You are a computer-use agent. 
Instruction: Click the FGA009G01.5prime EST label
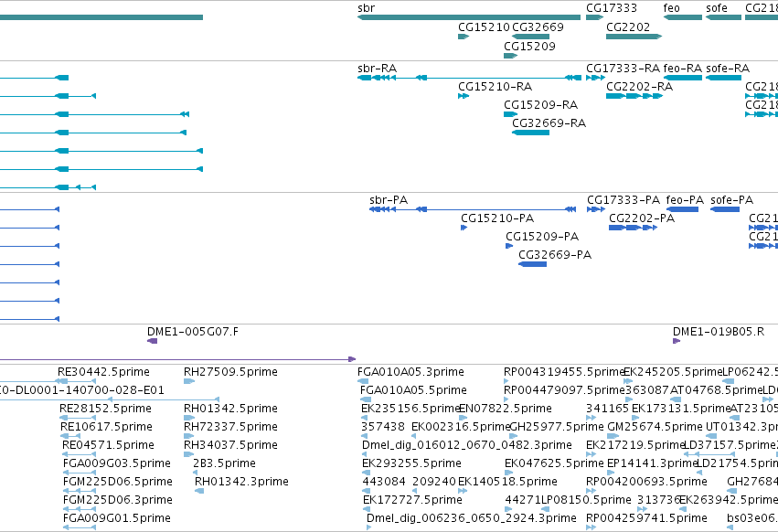point(117,519)
